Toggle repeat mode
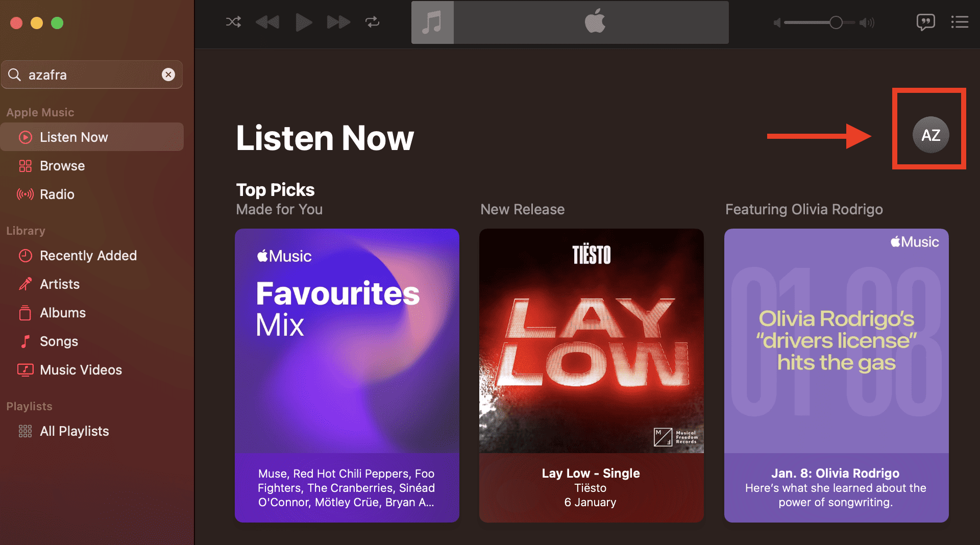This screenshot has height=545, width=980. pos(372,22)
